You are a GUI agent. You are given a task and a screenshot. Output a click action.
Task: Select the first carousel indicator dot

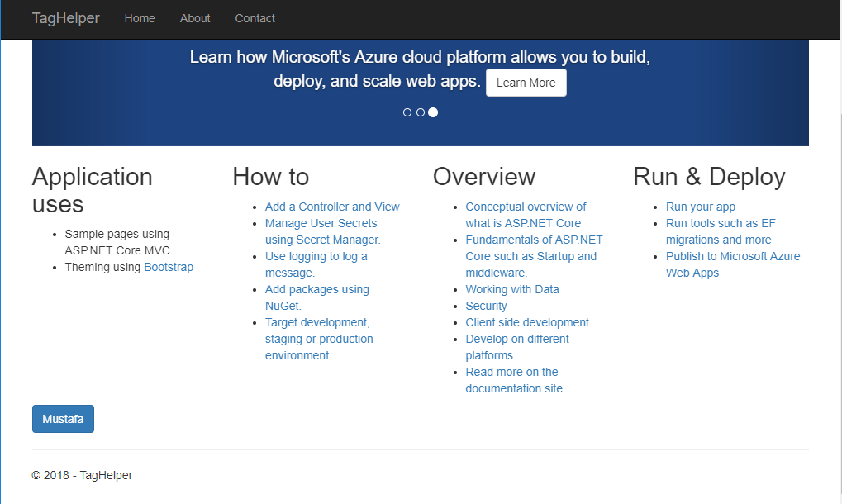(407, 112)
